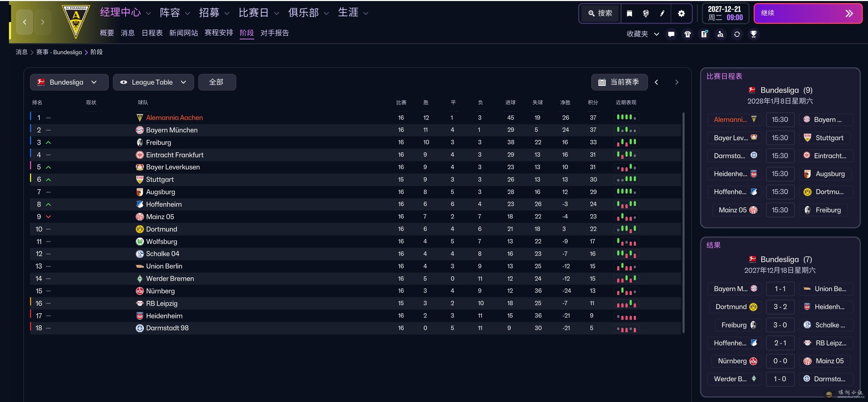The width and height of the screenshot is (868, 402).
Task: Click 赛事 - Bundesliga in the breadcrumb
Action: coord(59,52)
